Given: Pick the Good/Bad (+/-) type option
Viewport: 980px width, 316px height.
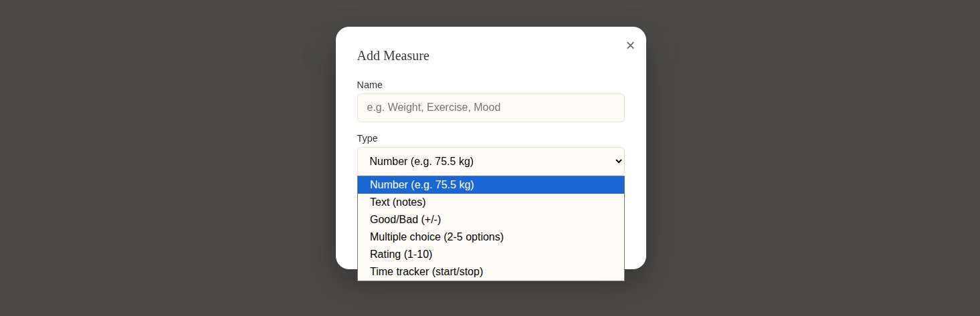Looking at the screenshot, I should (405, 220).
